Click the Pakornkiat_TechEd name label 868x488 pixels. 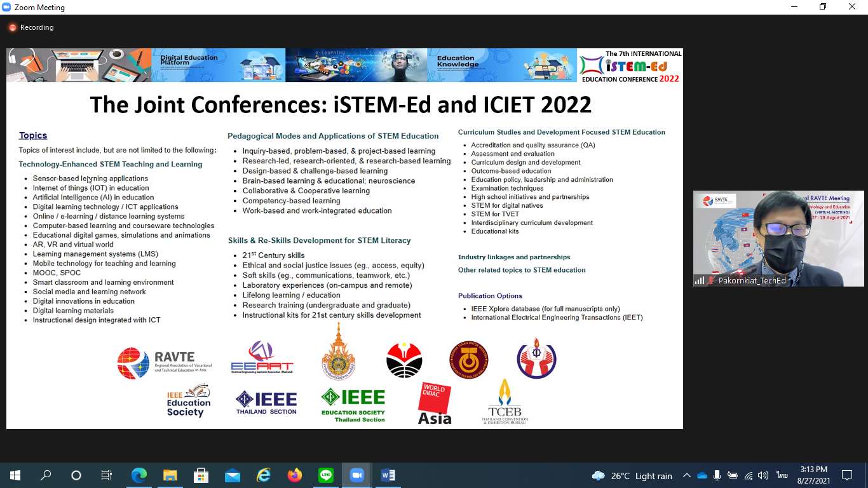coord(752,280)
